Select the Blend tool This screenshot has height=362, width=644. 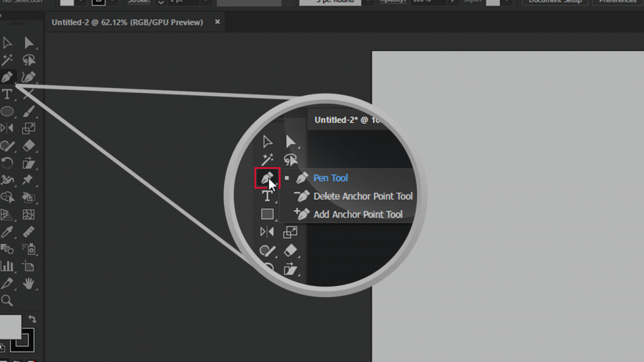(8, 249)
